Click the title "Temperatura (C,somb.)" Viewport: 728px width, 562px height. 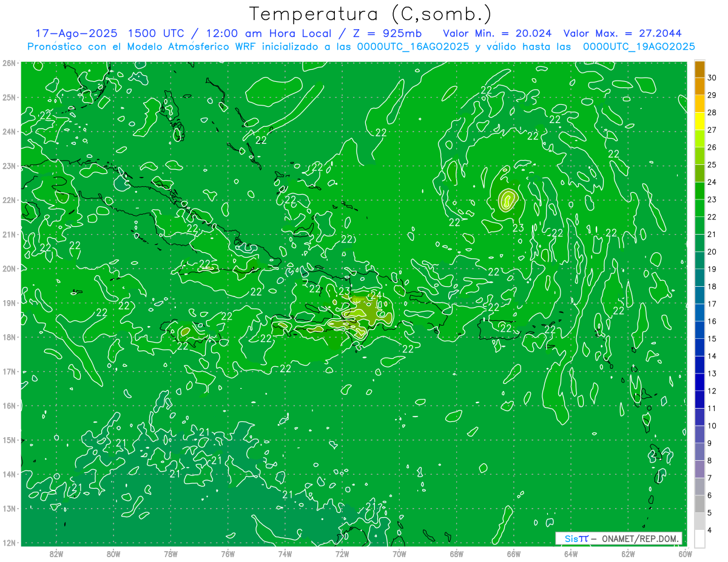coord(370,14)
